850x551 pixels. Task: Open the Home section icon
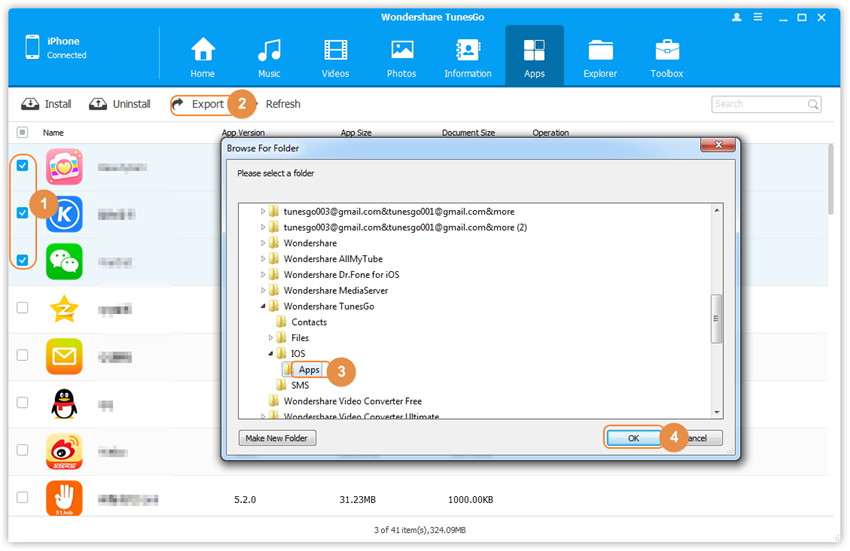(203, 49)
